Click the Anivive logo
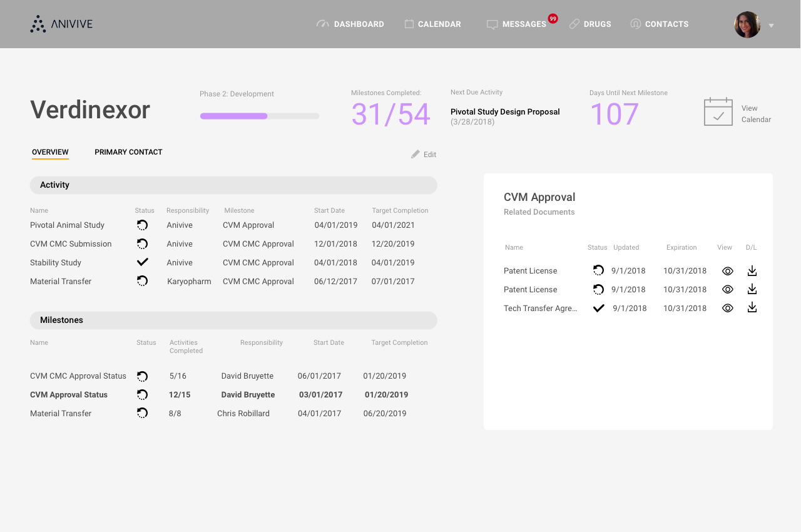This screenshot has height=532, width=801. [x=61, y=24]
